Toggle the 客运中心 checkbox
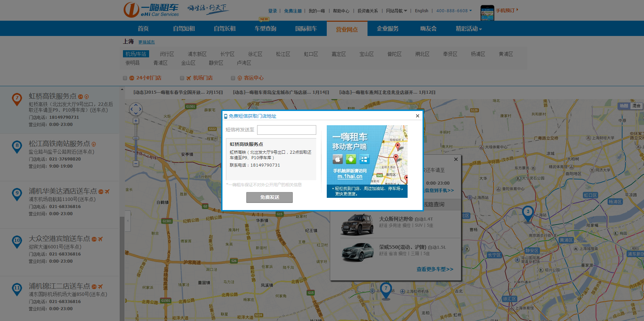 click(x=233, y=78)
